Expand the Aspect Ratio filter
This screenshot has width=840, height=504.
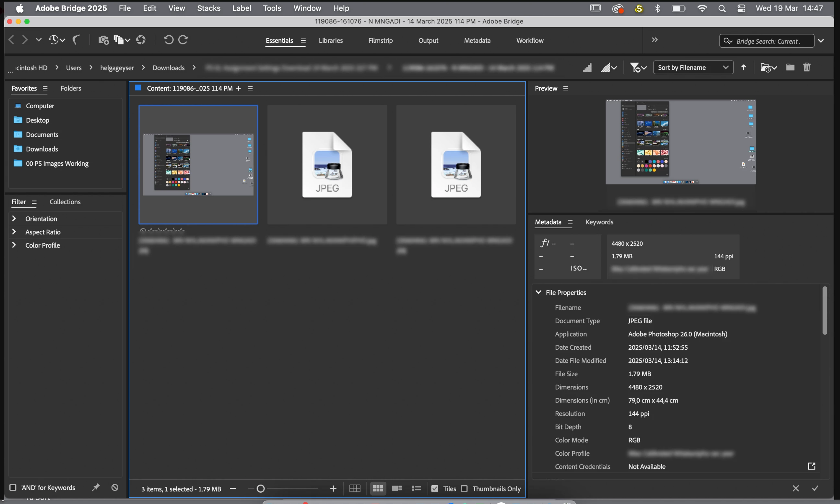(x=14, y=232)
